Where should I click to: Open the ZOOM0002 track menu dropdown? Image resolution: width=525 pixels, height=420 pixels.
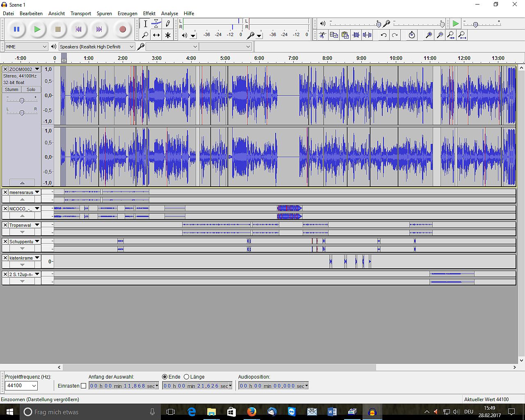pyautogui.click(x=37, y=69)
